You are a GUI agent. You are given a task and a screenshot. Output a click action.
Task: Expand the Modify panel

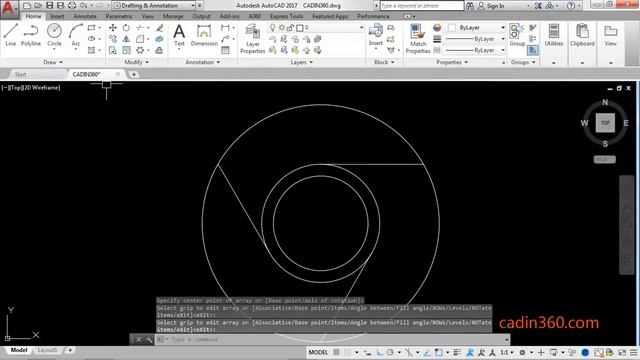coord(136,62)
